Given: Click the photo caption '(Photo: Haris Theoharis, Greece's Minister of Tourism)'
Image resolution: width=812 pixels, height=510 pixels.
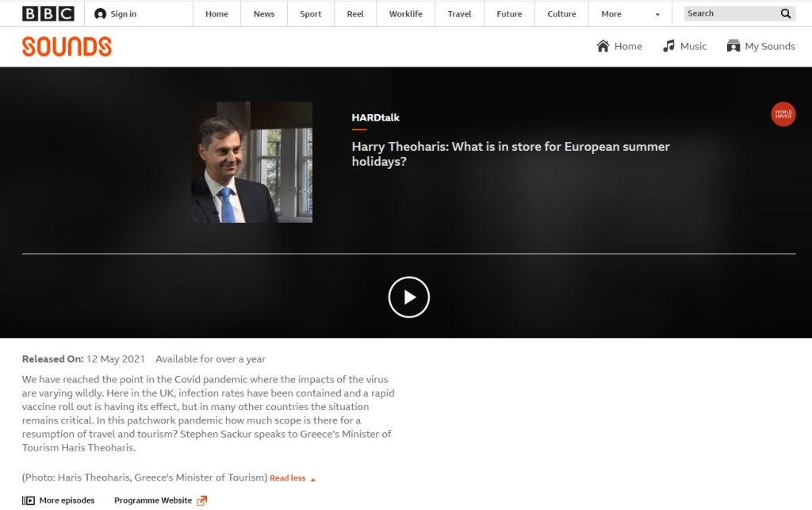Looking at the screenshot, I should pos(144,477).
